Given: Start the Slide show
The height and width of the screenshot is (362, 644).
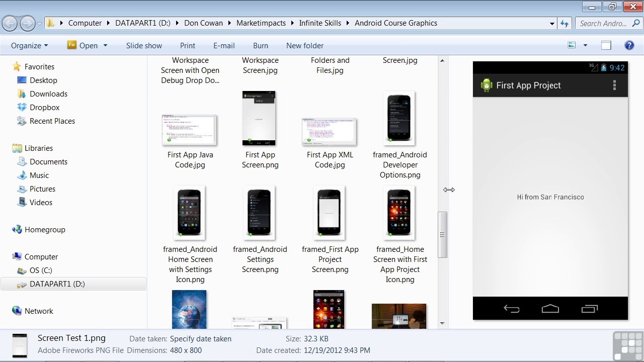Looking at the screenshot, I should pos(144,45).
